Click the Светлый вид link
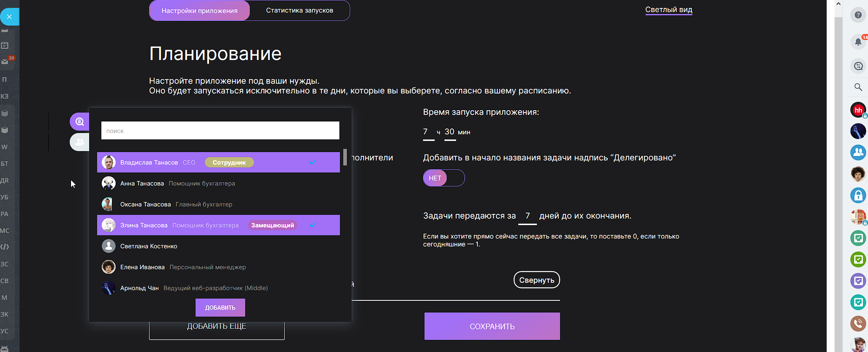 [x=669, y=10]
